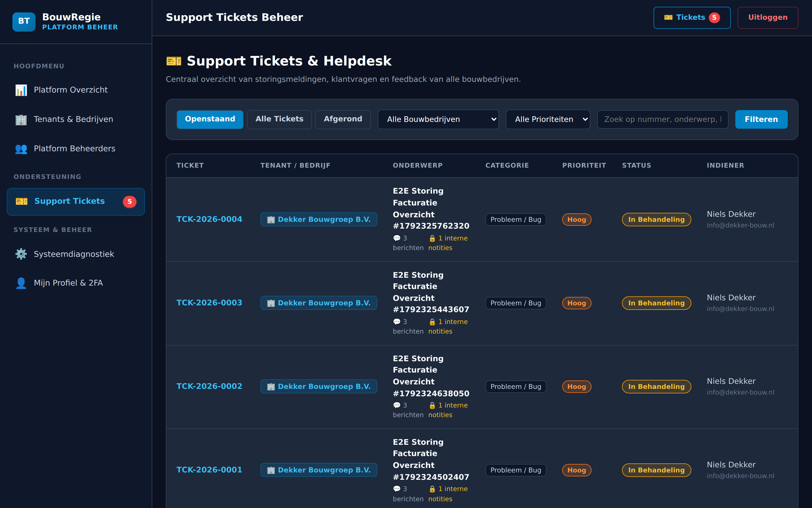Open ticket link TCK-2026-0002
The width and height of the screenshot is (812, 508).
pyautogui.click(x=209, y=386)
